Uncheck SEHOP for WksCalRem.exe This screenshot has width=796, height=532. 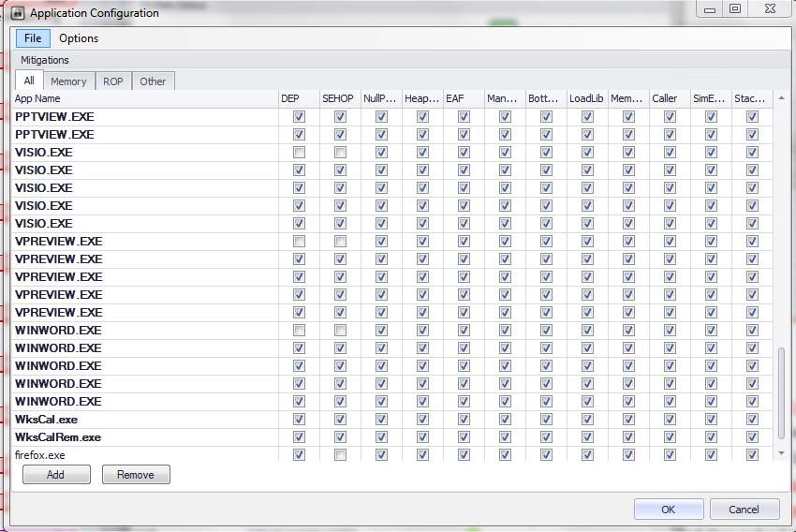(340, 437)
